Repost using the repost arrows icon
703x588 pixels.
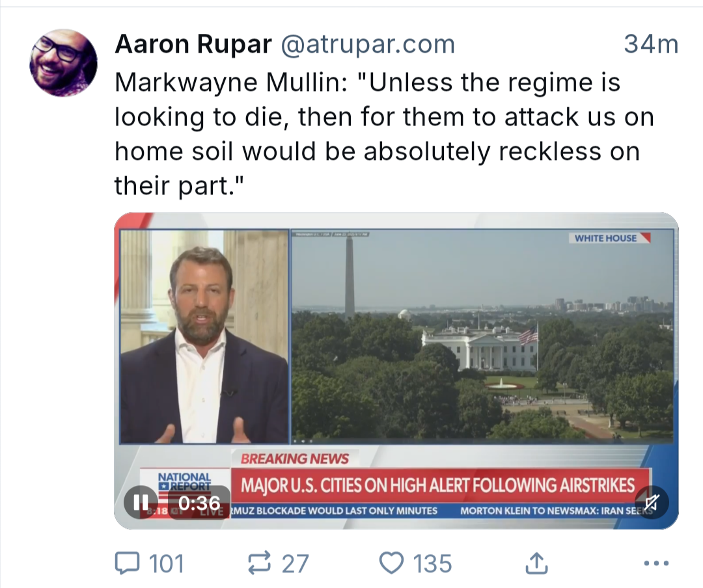click(x=260, y=563)
